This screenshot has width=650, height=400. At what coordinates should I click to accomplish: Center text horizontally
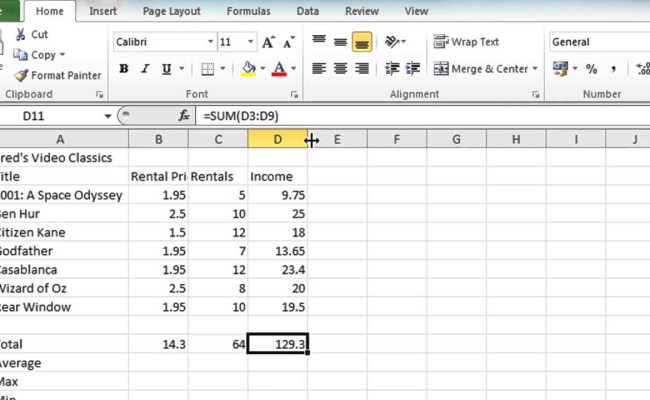tap(340, 68)
